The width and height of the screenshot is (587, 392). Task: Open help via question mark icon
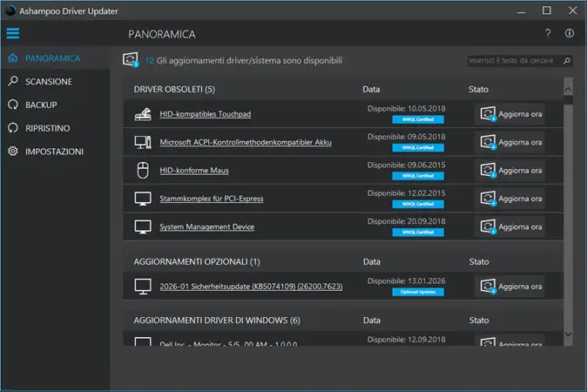pos(548,34)
